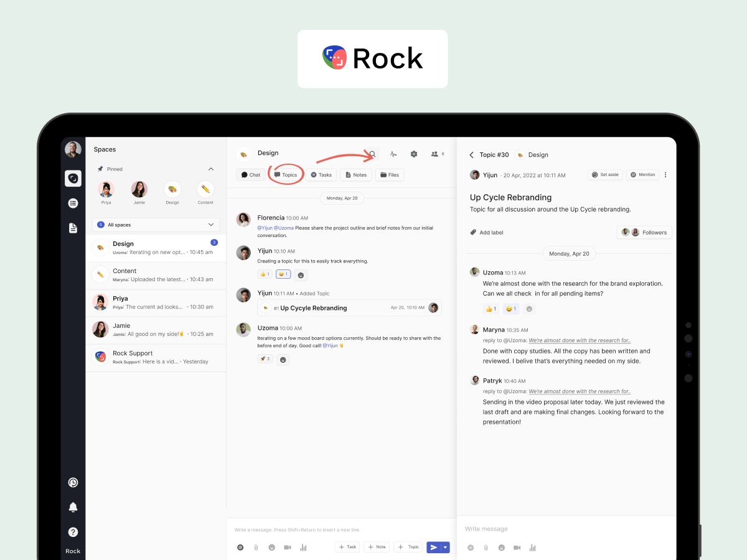The image size is (747, 560).
Task: Switch to the Files tab
Action: [x=390, y=175]
